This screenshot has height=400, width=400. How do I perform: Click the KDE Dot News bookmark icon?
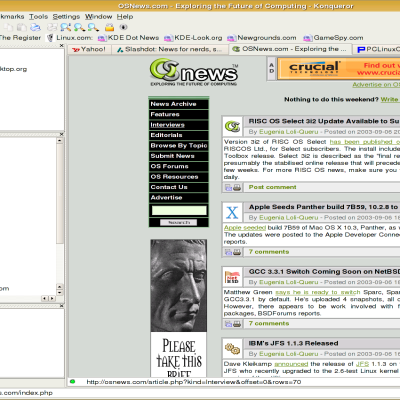(x=102, y=38)
